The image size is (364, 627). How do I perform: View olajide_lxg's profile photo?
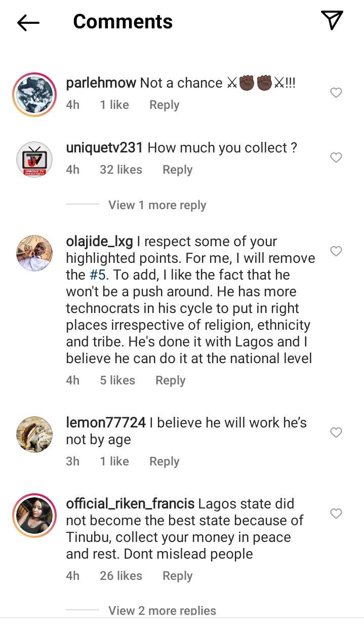(34, 253)
